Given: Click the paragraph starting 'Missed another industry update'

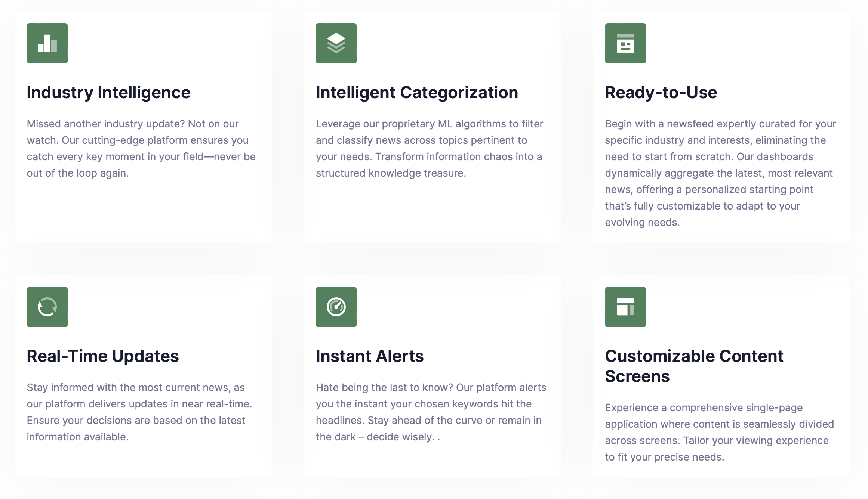Looking at the screenshot, I should (141, 148).
